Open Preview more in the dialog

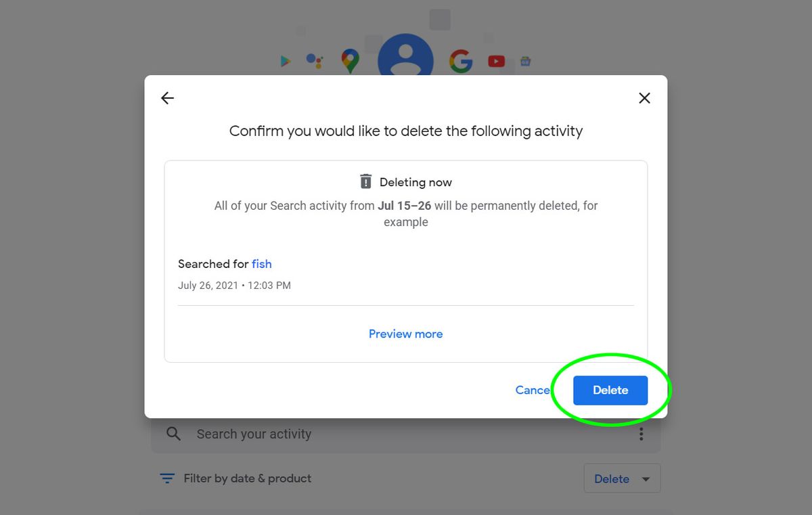[x=405, y=334]
